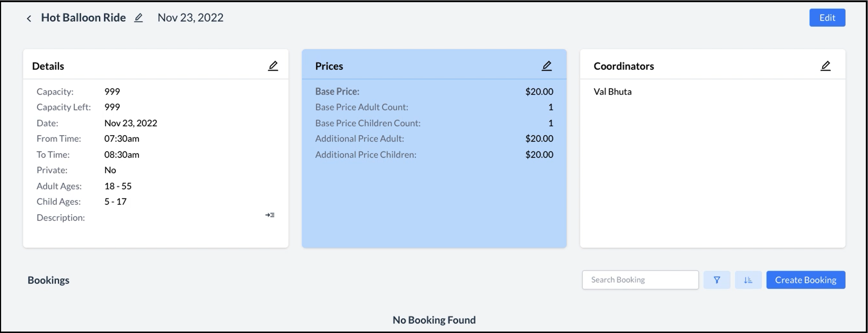Screen dimensions: 868x333
Task: Click the Coordinators card heading
Action: (x=624, y=66)
